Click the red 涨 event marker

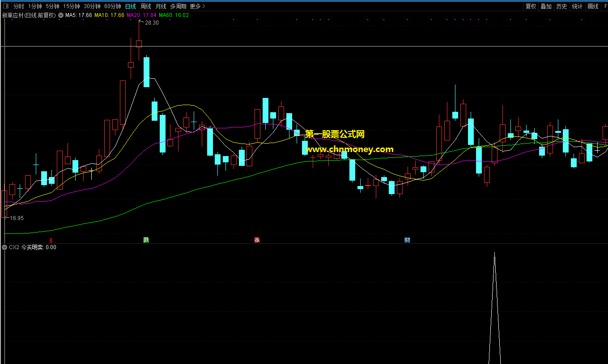click(x=257, y=240)
